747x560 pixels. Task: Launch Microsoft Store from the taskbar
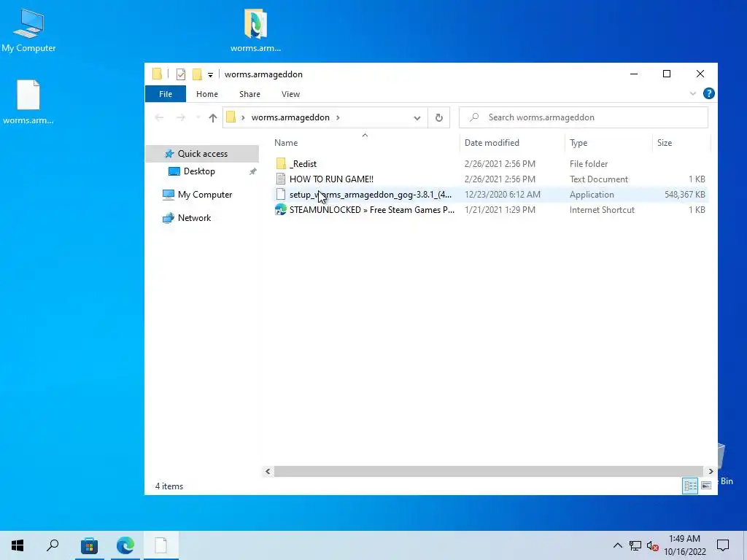coord(89,545)
